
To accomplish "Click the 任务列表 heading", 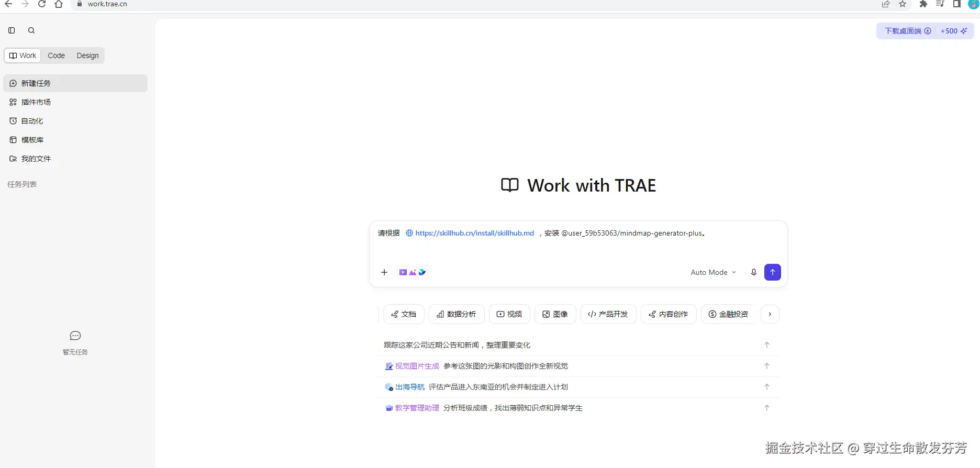I will [22, 184].
